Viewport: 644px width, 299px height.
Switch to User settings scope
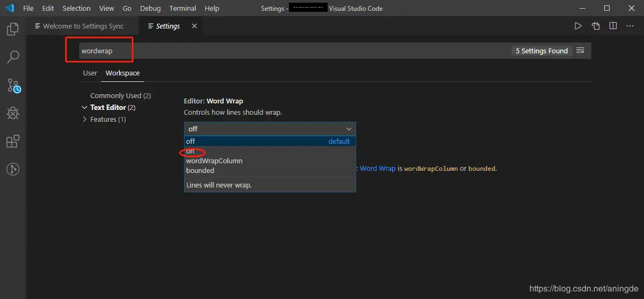pyautogui.click(x=90, y=73)
